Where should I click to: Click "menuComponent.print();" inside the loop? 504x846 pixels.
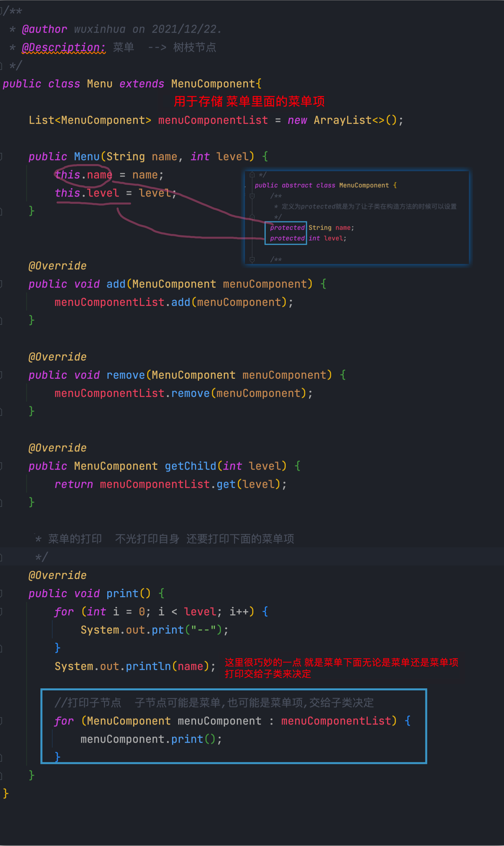tap(151, 739)
